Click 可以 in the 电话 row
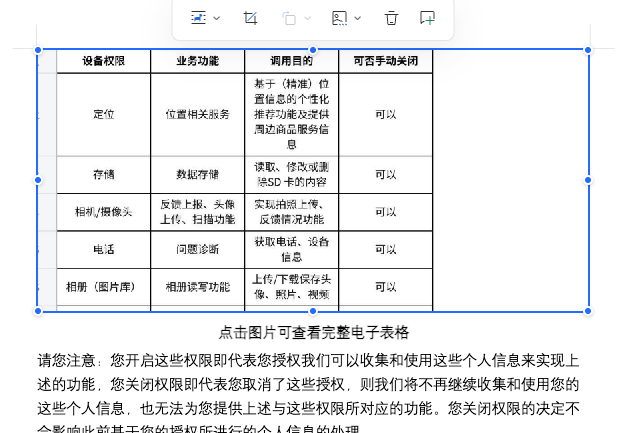The image size is (641, 433). coord(385,249)
